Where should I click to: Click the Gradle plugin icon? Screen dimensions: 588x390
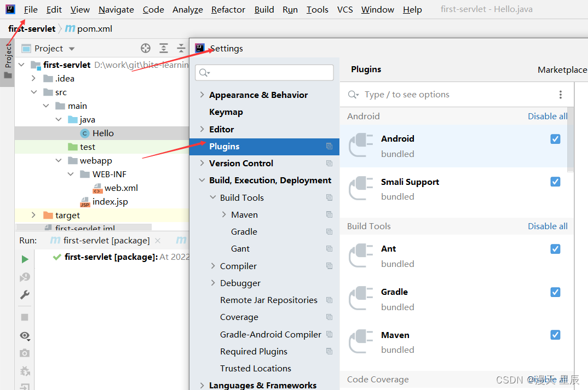361,298
